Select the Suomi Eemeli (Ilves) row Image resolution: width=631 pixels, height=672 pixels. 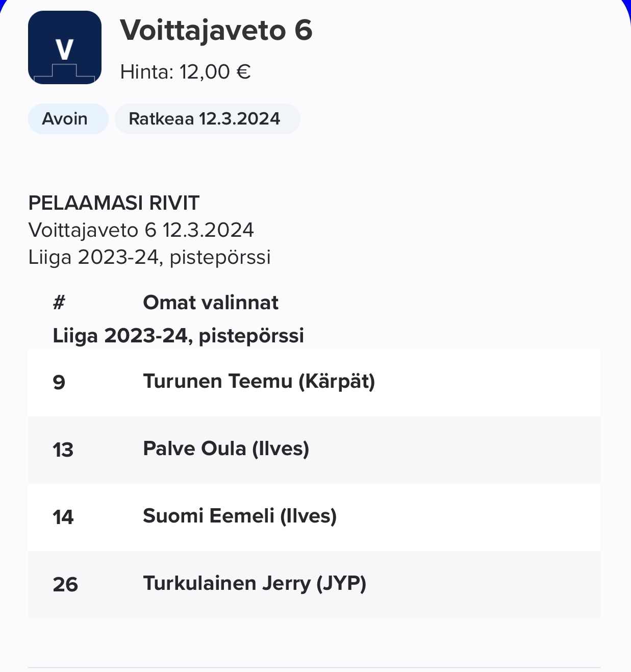pos(314,517)
